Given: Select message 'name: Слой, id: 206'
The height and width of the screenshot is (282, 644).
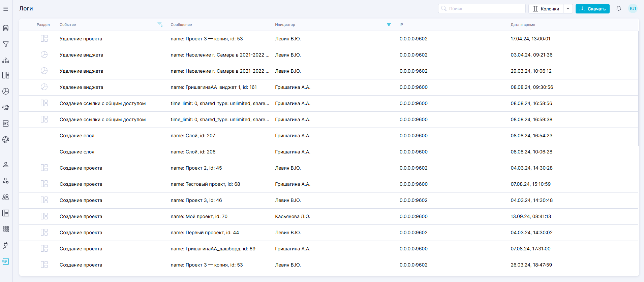Looking at the screenshot, I should coord(193,152).
